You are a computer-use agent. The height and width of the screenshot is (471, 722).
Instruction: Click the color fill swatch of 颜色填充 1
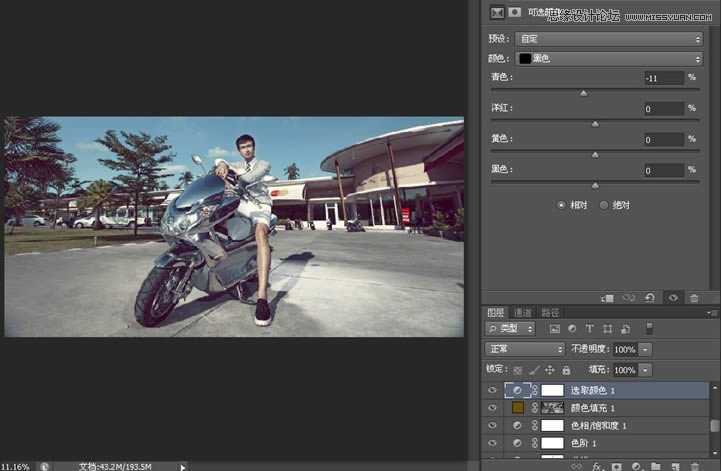pyautogui.click(x=518, y=407)
